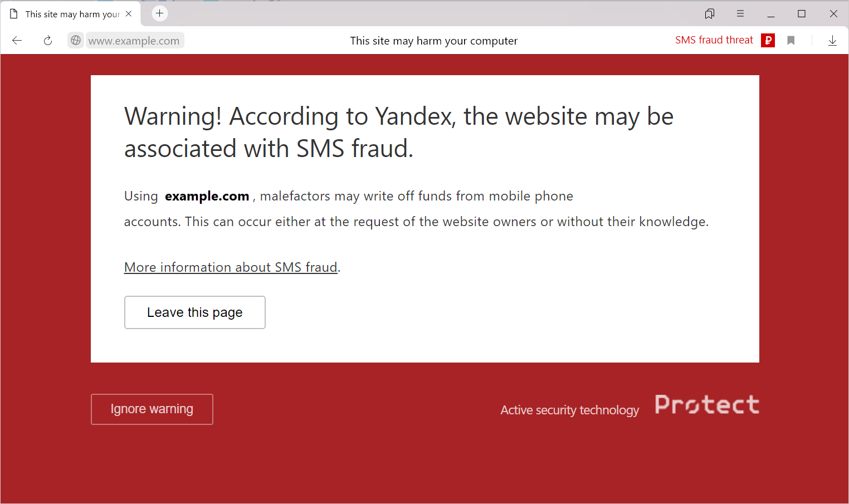Open the browser hamburger menu
Screen dimensions: 849x504
[x=740, y=14]
